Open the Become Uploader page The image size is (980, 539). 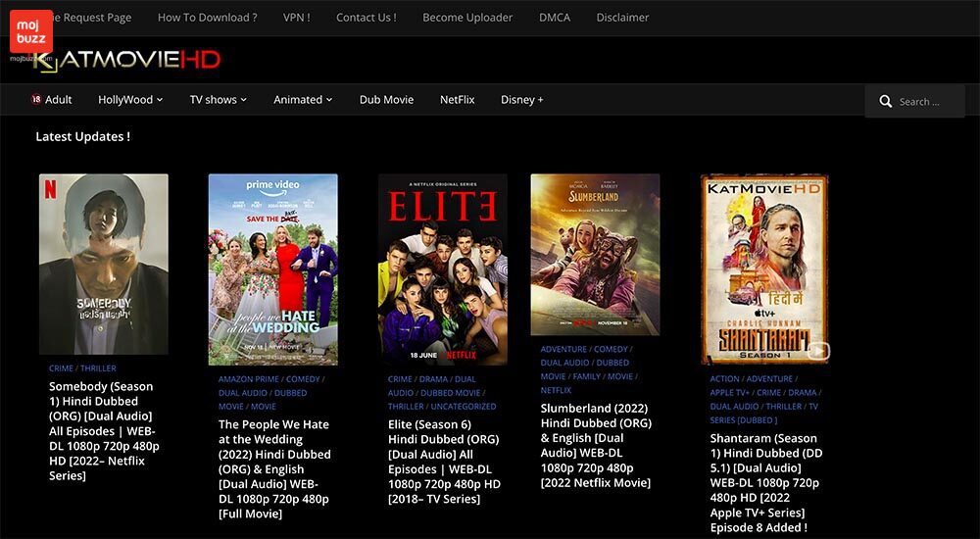coord(467,18)
